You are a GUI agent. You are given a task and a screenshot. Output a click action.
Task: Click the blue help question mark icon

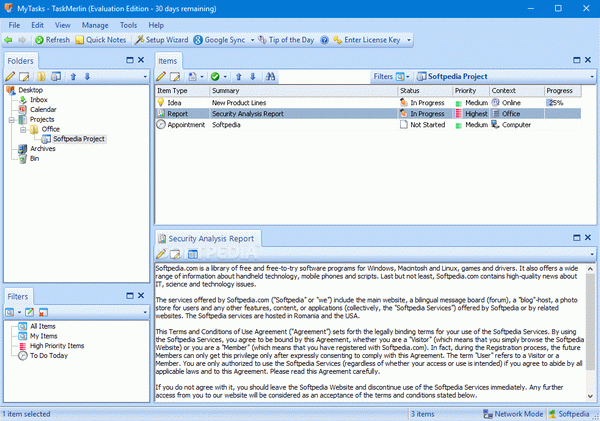(x=324, y=40)
